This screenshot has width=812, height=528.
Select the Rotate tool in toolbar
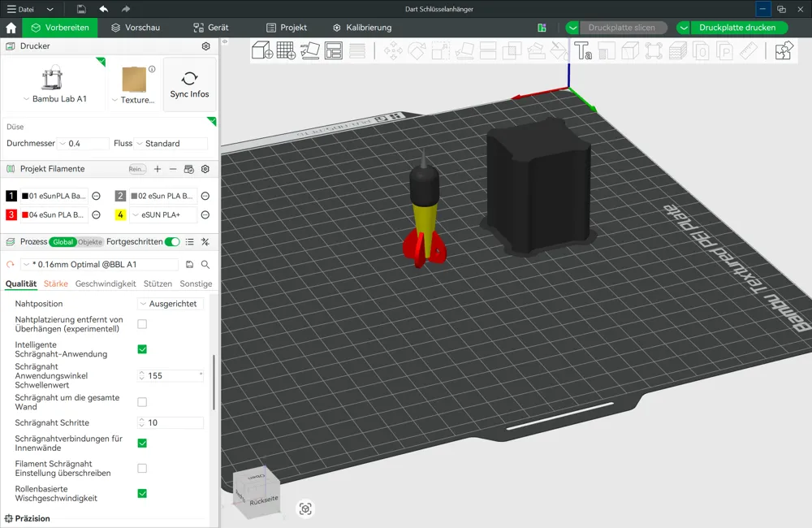pos(417,51)
